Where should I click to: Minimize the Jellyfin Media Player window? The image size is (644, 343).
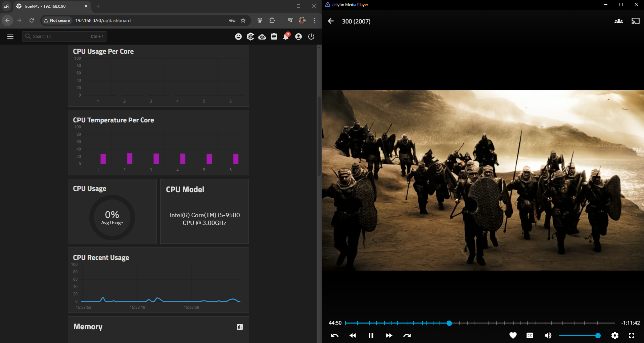point(606,4)
